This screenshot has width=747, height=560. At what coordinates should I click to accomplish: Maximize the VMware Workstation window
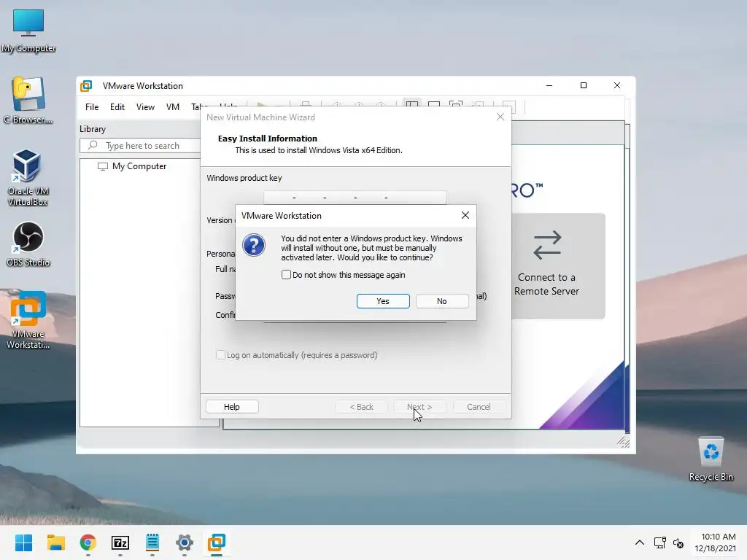coord(583,85)
